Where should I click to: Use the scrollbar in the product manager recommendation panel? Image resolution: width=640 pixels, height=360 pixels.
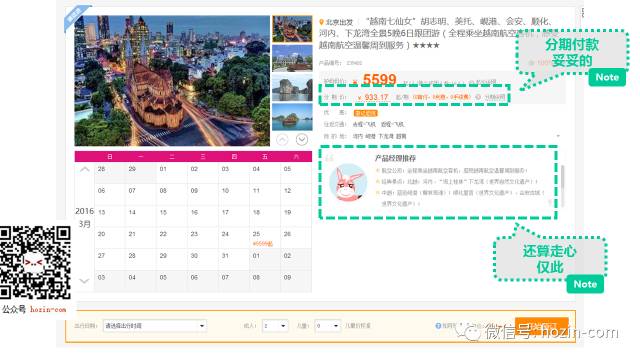coord(563,178)
